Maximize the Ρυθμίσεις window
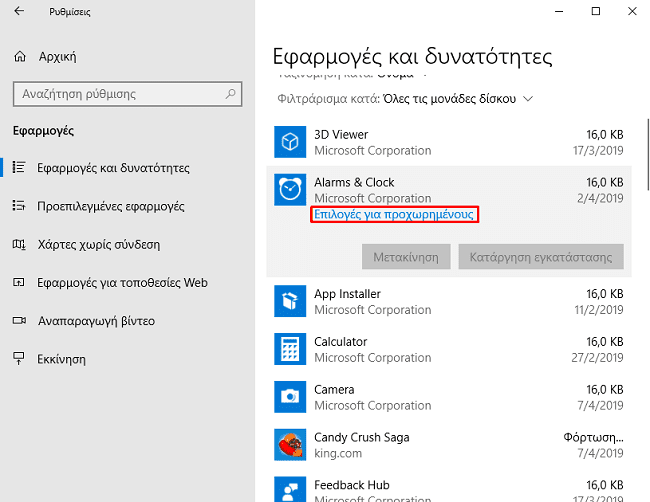 596,11
